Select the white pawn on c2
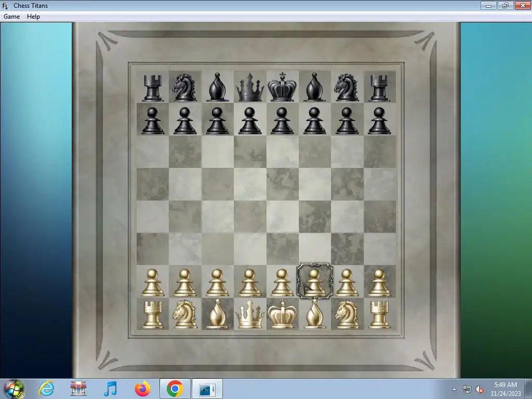The width and height of the screenshot is (532, 399). 217,282
